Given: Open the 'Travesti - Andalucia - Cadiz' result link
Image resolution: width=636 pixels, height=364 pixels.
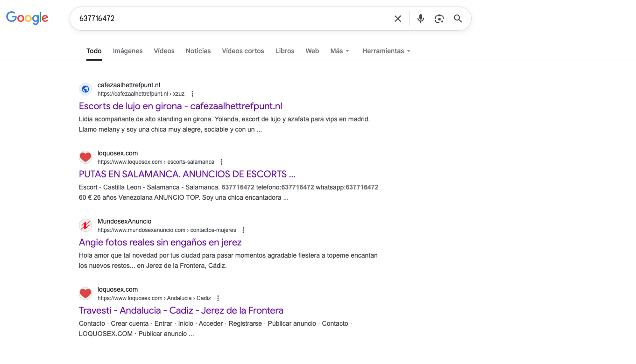Looking at the screenshot, I should point(181,310).
